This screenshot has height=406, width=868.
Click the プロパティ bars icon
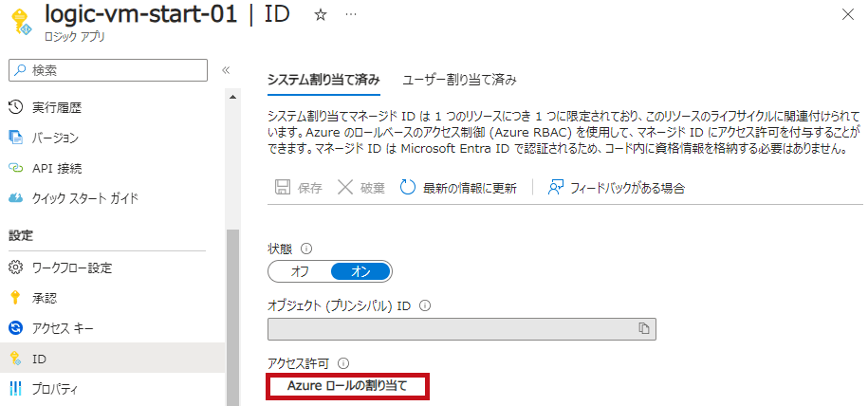[16, 389]
